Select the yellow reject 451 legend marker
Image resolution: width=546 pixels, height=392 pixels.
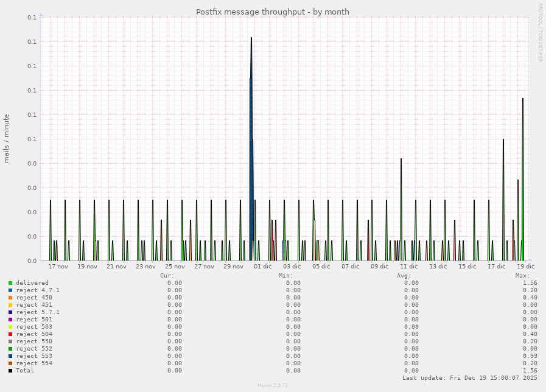coord(10,305)
